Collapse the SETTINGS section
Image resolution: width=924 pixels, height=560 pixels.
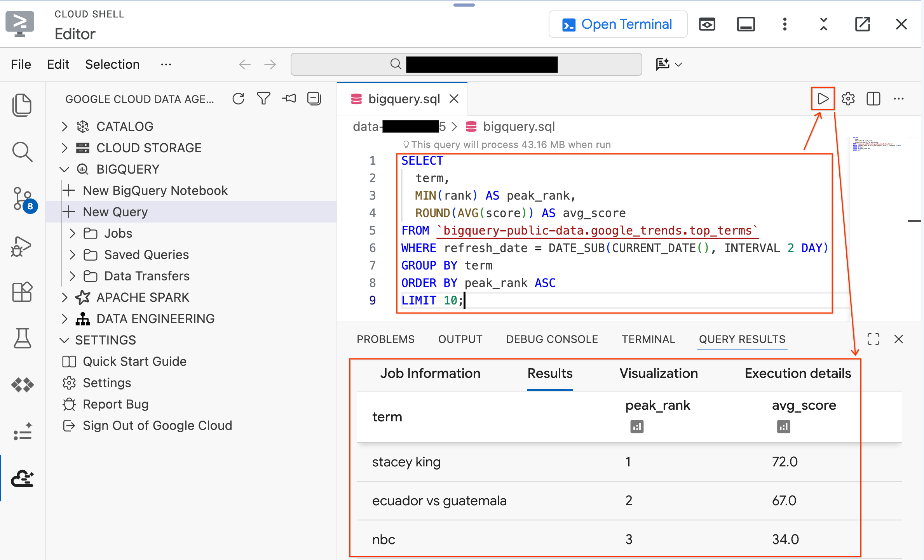65,340
